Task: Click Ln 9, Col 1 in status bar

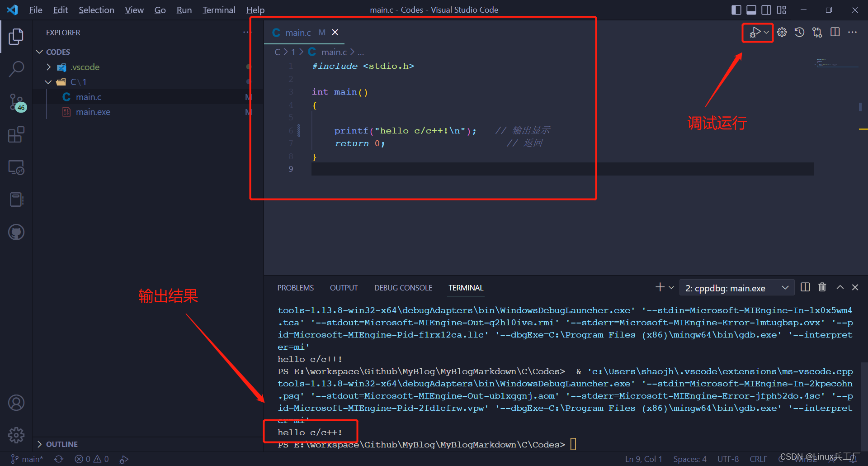Action: 644,459
